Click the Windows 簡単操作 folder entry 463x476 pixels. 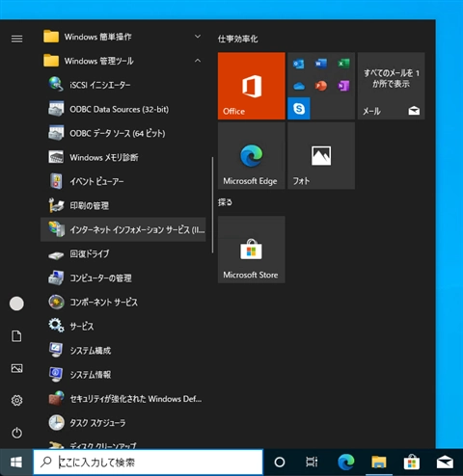click(x=123, y=37)
